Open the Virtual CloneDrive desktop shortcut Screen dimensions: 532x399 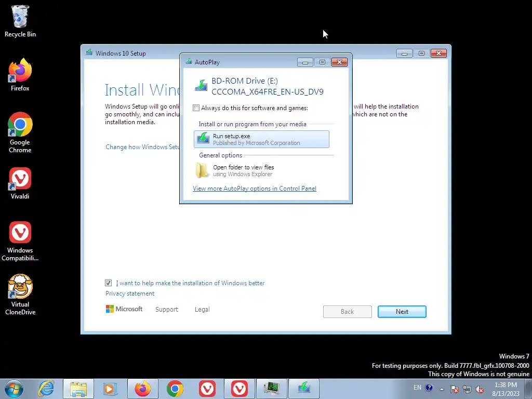click(x=20, y=295)
